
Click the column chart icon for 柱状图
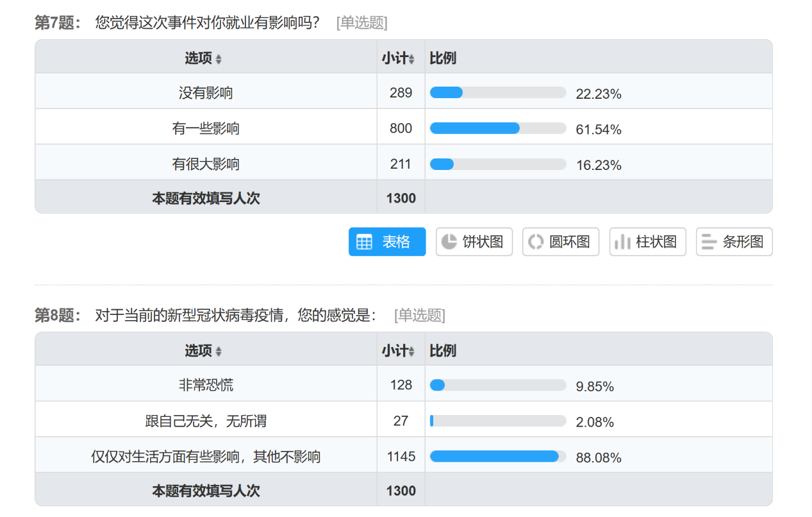coord(622,242)
